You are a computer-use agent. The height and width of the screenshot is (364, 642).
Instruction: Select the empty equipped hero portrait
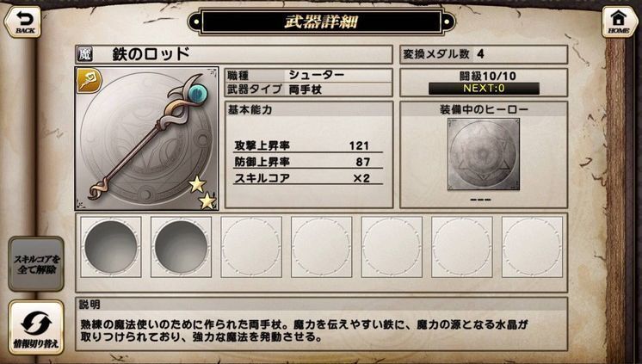coord(484,154)
